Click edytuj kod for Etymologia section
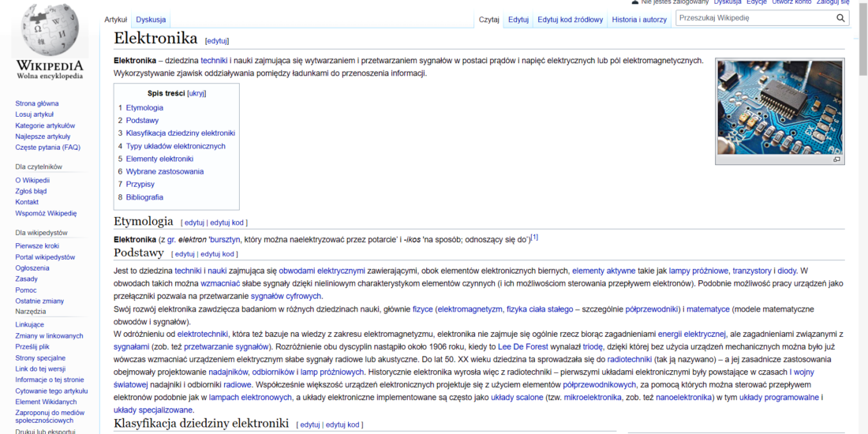Viewport: 868px width, 434px height. 226,223
